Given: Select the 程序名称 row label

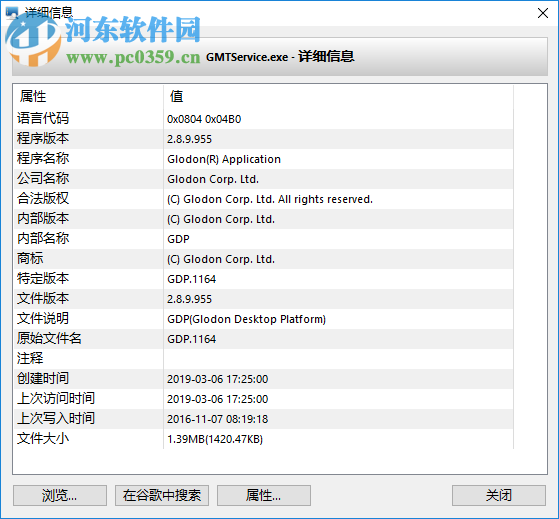Looking at the screenshot, I should (43, 158).
